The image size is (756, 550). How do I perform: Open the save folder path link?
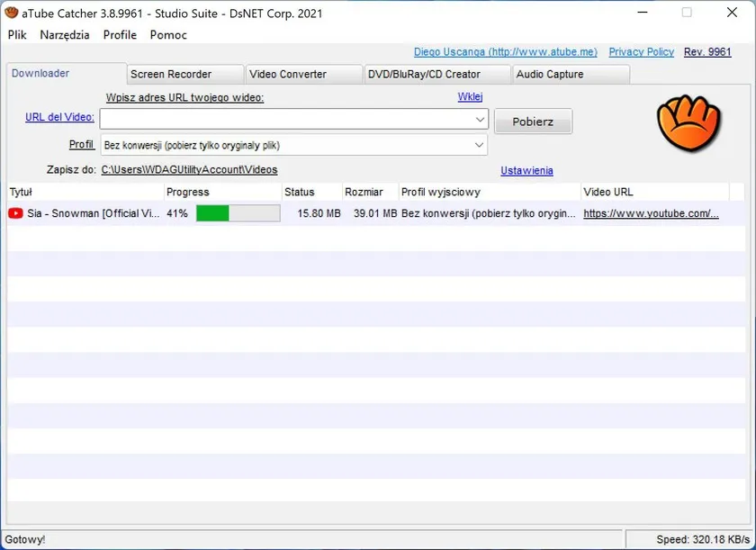click(189, 169)
